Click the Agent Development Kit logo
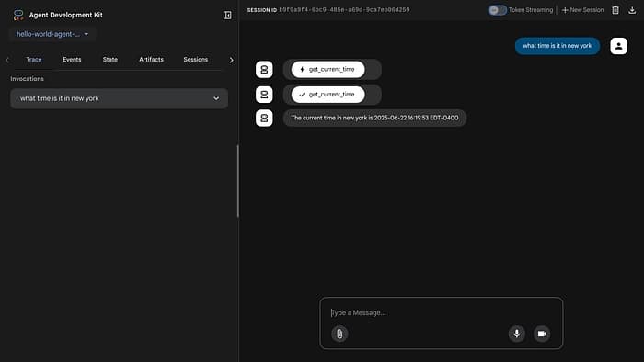The height and width of the screenshot is (362, 644). [18, 16]
